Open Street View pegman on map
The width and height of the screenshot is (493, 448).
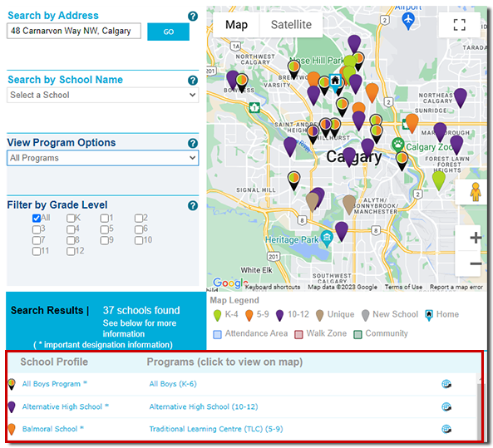point(475,192)
